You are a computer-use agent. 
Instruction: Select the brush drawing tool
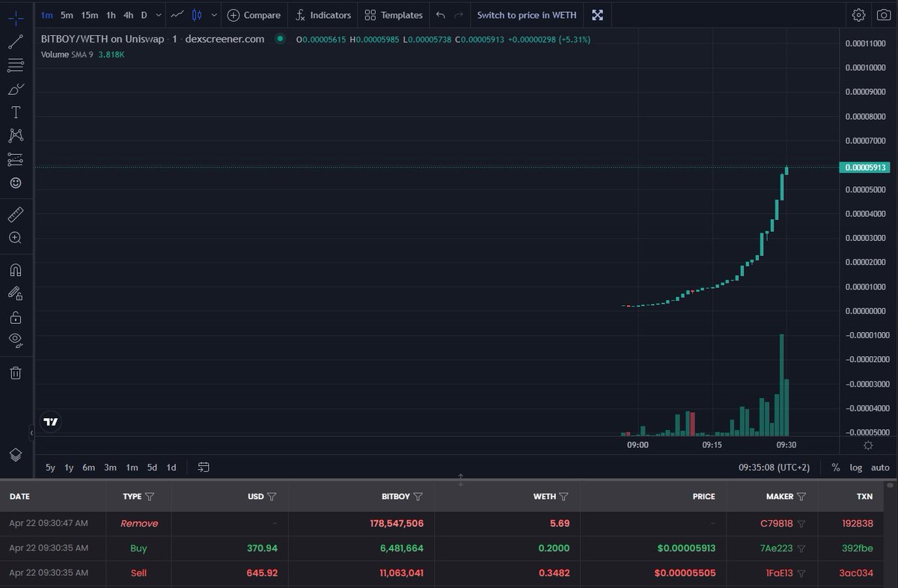16,89
